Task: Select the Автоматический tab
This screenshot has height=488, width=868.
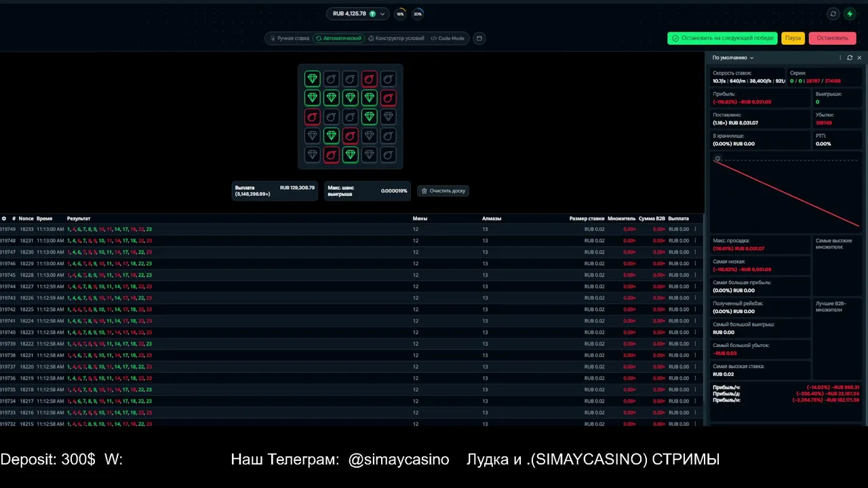Action: pyautogui.click(x=338, y=39)
